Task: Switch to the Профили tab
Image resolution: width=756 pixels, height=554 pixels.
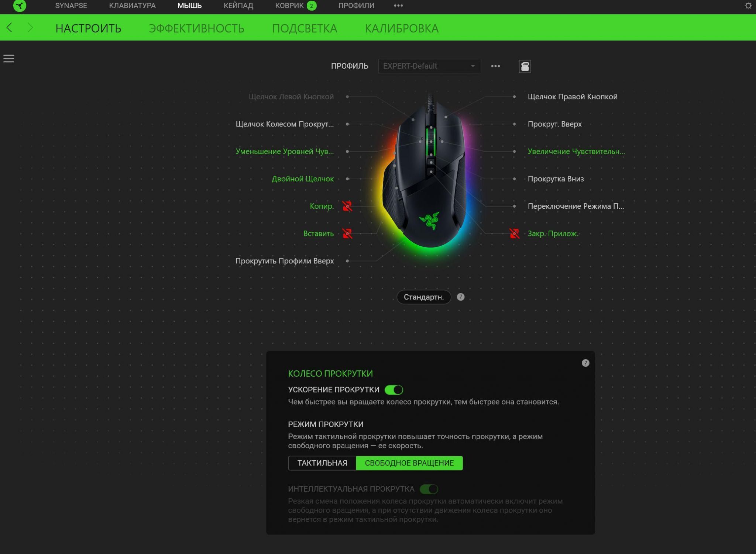Action: pyautogui.click(x=356, y=6)
